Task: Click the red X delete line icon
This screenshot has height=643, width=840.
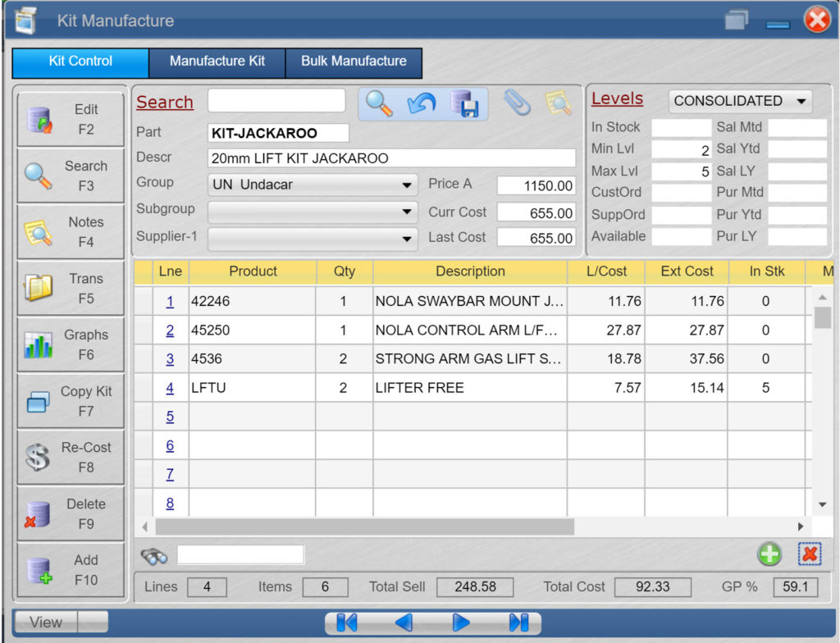Action: (810, 554)
